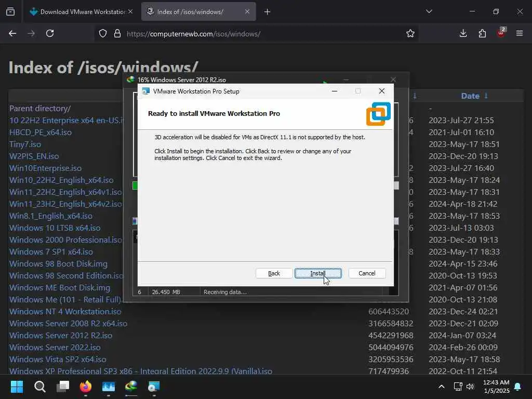Open Firefox application hamburger menu
Image resolution: width=532 pixels, height=399 pixels.
(520, 33)
